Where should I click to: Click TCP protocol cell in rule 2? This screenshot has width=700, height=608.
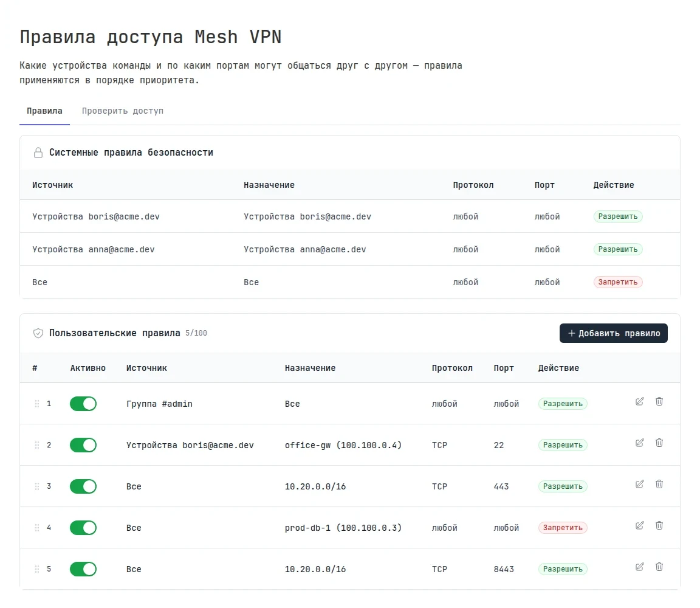click(x=440, y=445)
